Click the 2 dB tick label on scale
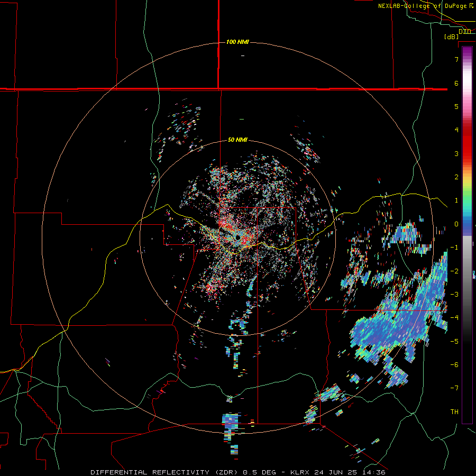Screen dimensions: 476x476 (456, 177)
